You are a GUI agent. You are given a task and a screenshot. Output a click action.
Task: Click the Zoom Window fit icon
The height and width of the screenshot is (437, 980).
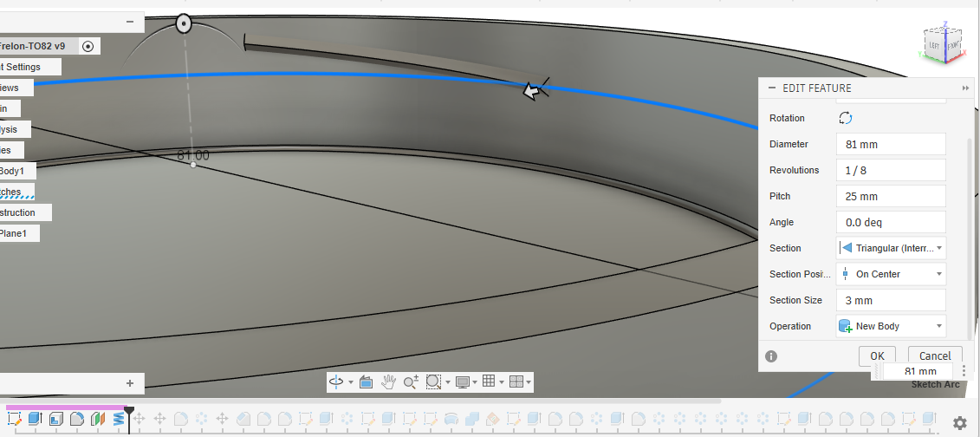click(x=433, y=382)
